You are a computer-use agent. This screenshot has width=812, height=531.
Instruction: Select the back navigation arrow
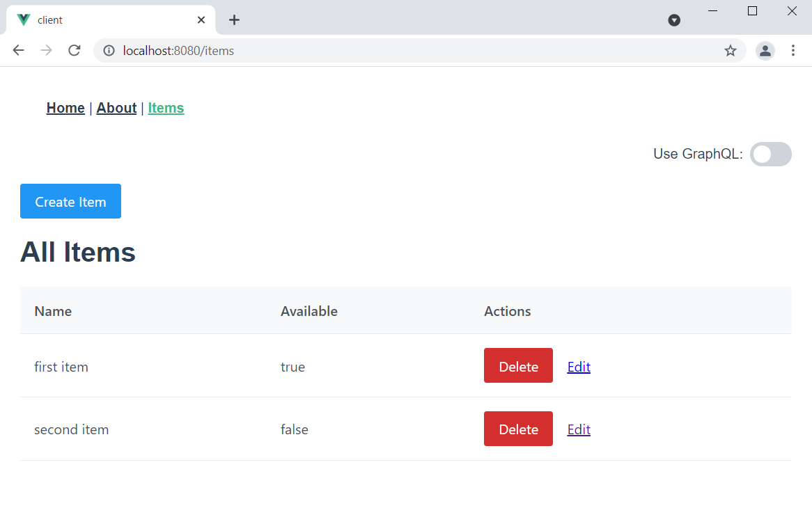coord(18,50)
